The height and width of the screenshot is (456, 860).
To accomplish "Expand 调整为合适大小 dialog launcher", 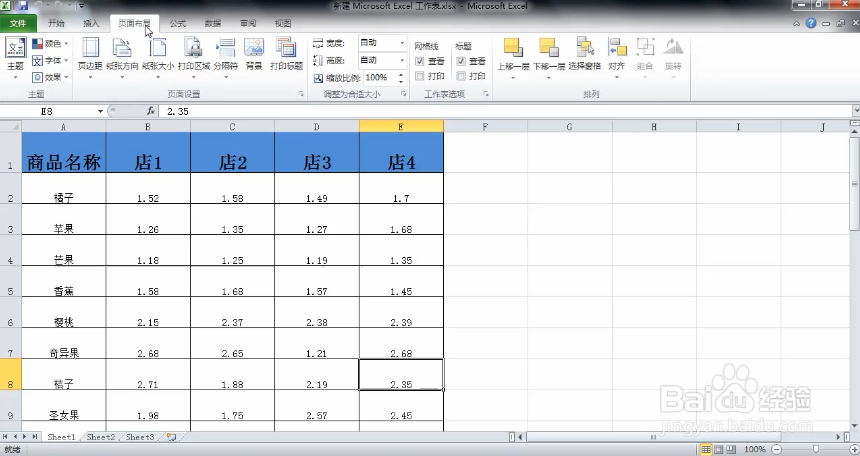I will [x=404, y=94].
